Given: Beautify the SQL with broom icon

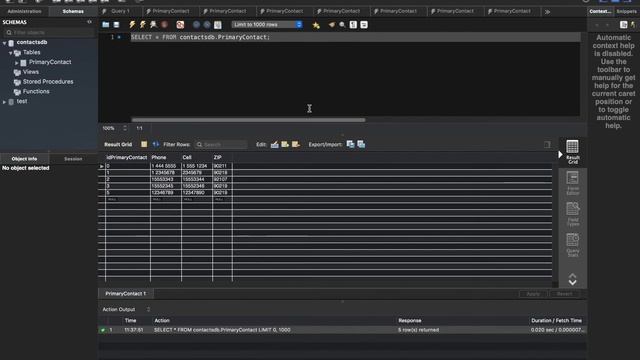Looking at the screenshot, I should coord(331,25).
